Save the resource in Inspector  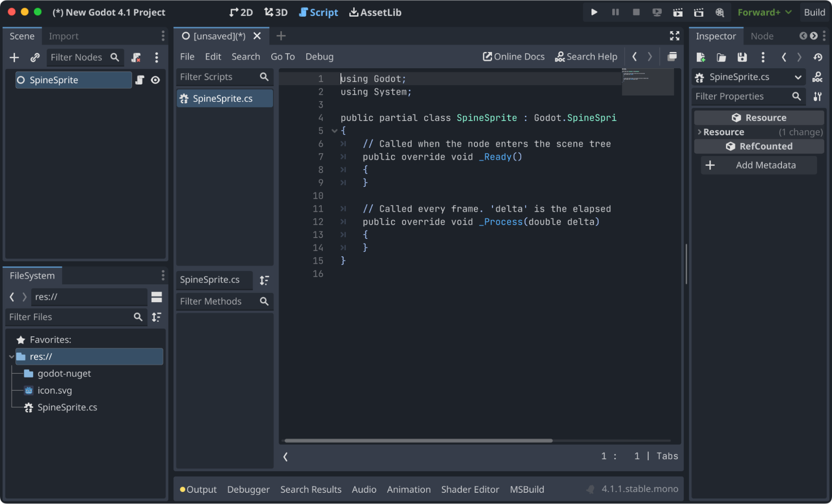[x=742, y=57]
